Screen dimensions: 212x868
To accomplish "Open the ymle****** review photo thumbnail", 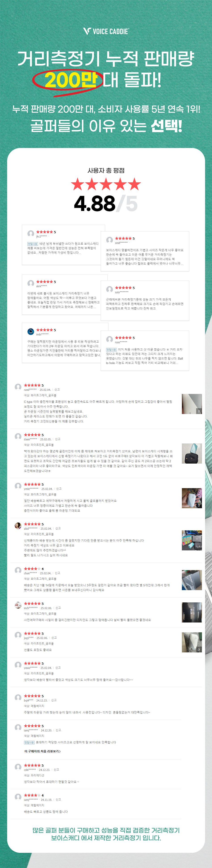I will click(x=192, y=498).
